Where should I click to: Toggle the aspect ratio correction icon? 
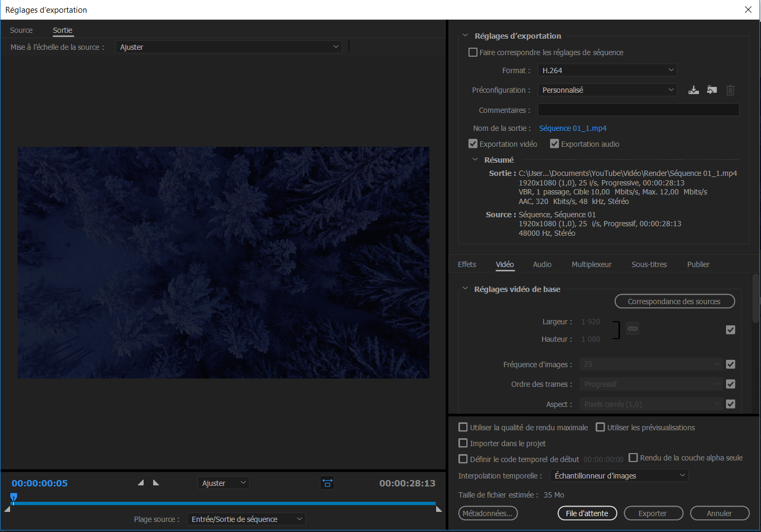point(328,483)
